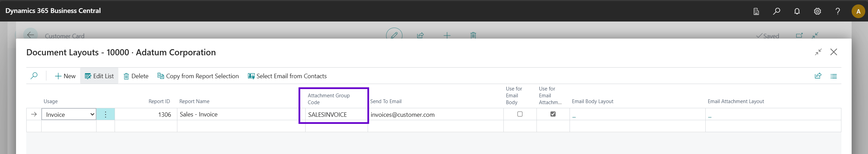Click the Customer Card new plus icon
The image size is (868, 154).
pyautogui.click(x=447, y=35)
